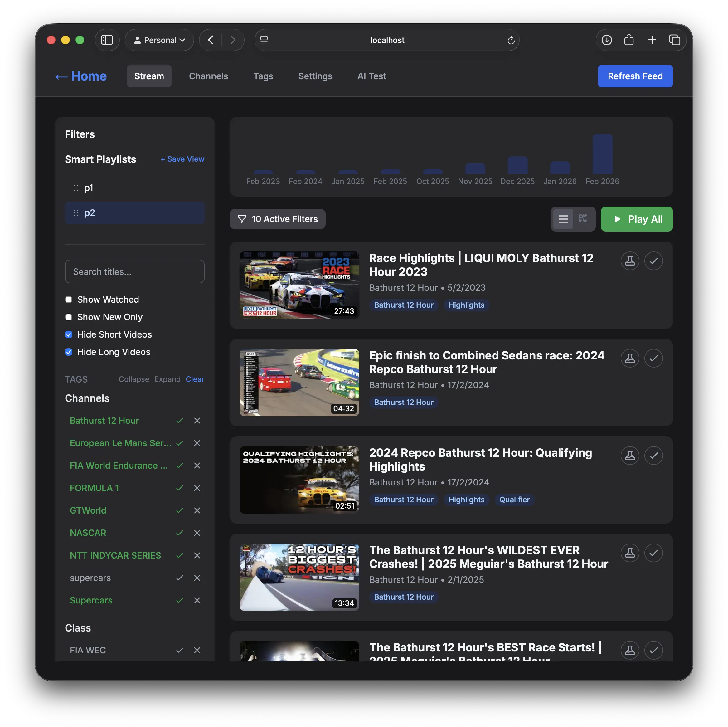Open the Personal profile dropdown
The width and height of the screenshot is (728, 727).
click(x=159, y=40)
